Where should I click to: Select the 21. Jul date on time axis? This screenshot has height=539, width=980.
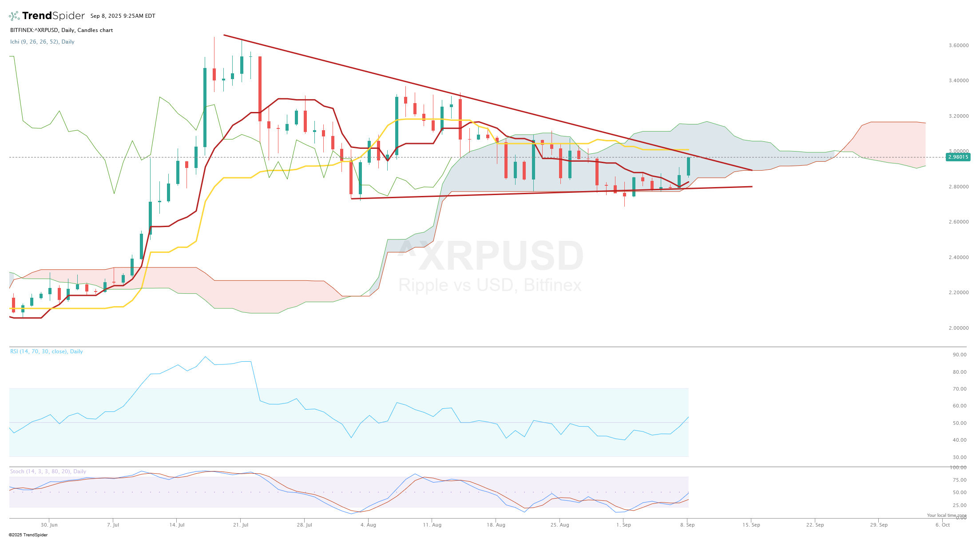240,525
